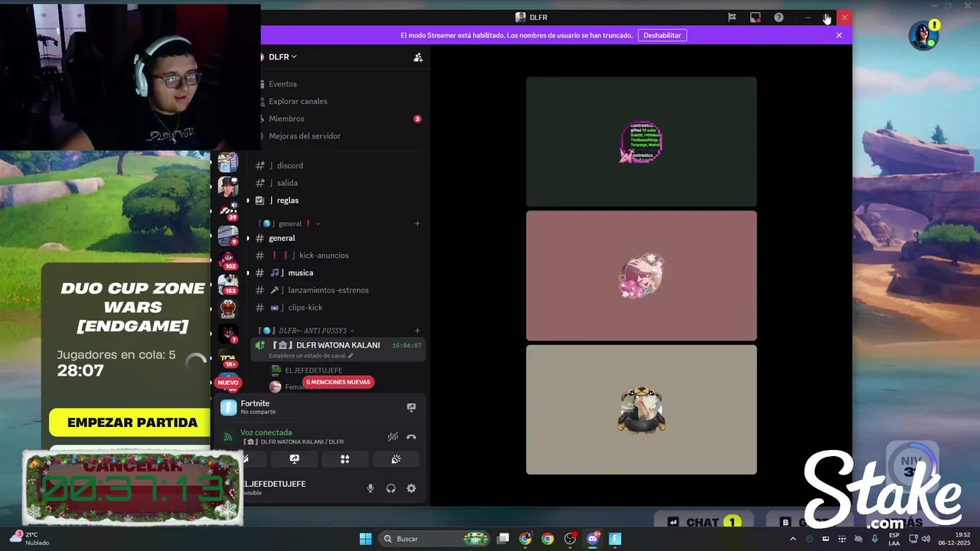Click Establece un estado de canal
This screenshot has width=980, height=551.
311,356
